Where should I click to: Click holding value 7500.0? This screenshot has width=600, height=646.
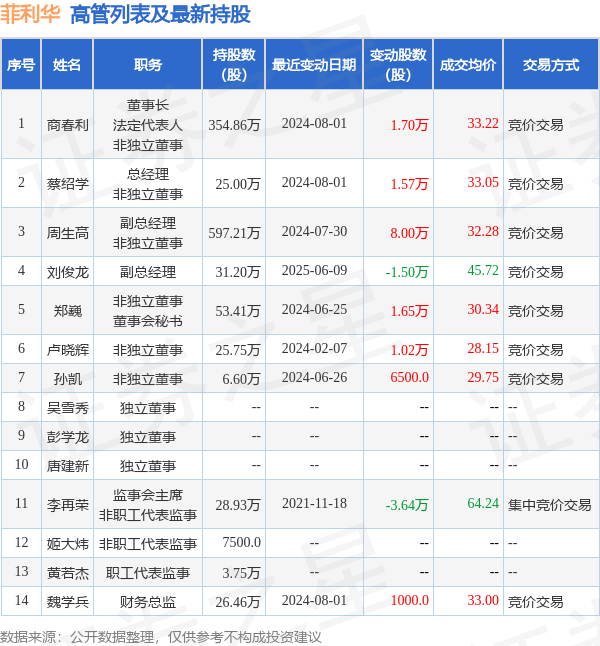coord(241,543)
